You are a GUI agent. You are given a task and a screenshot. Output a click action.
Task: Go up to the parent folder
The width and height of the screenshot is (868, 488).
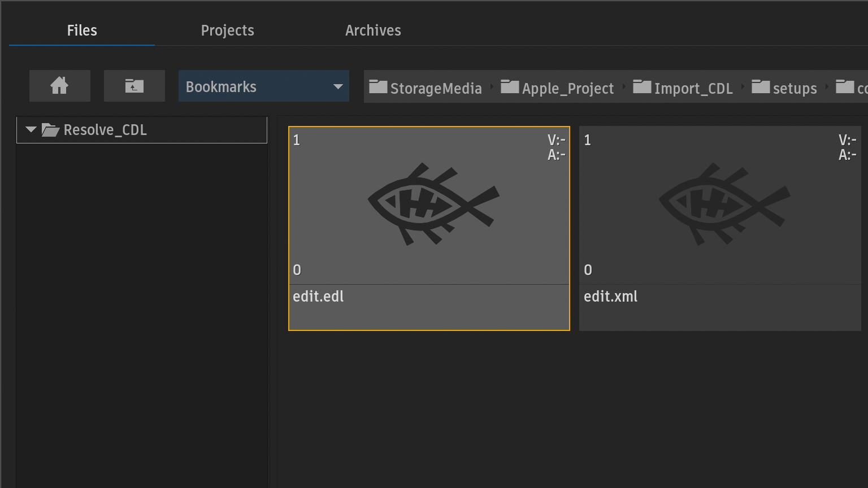(134, 86)
